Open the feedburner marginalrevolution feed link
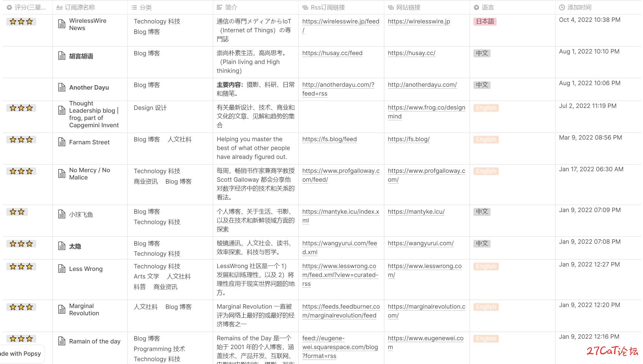643x364 pixels. click(341, 311)
